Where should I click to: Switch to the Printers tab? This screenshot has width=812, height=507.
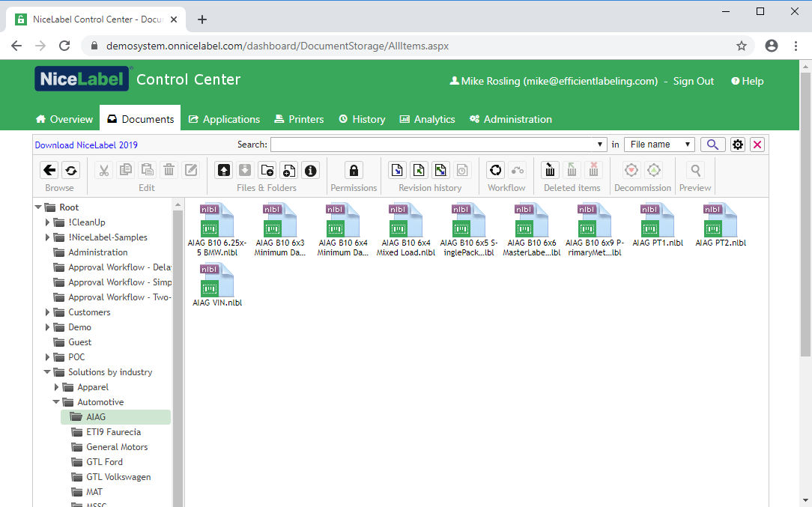(x=299, y=119)
